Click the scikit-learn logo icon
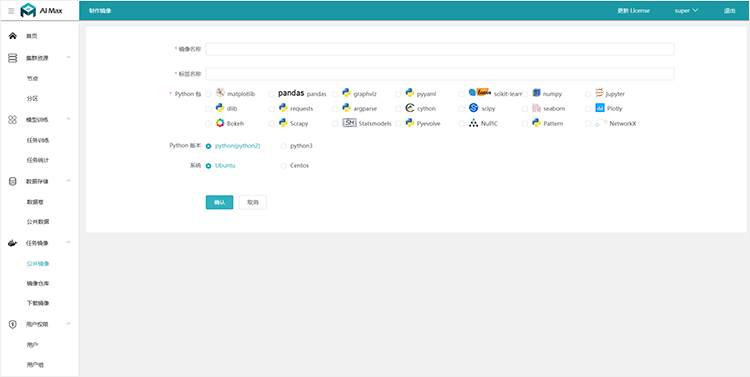Screen dimensions: 750x377 pyautogui.click(x=480, y=92)
